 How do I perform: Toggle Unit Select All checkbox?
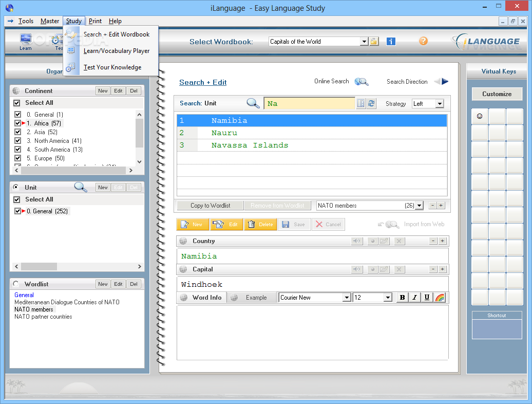17,199
